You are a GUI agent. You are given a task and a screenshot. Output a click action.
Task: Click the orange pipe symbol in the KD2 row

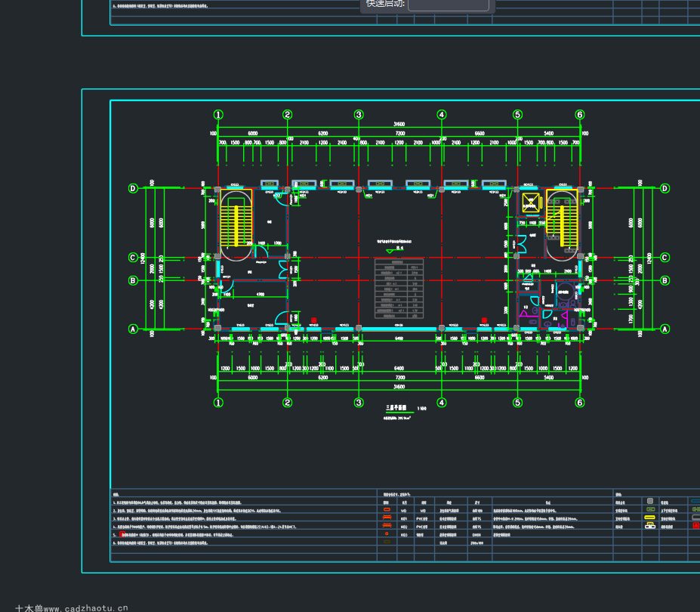[x=387, y=526]
